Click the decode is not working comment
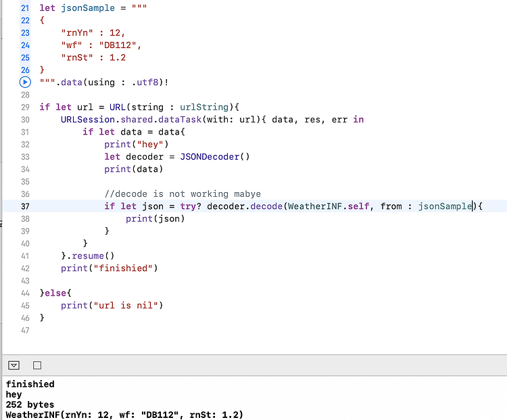The image size is (507, 420). (183, 194)
